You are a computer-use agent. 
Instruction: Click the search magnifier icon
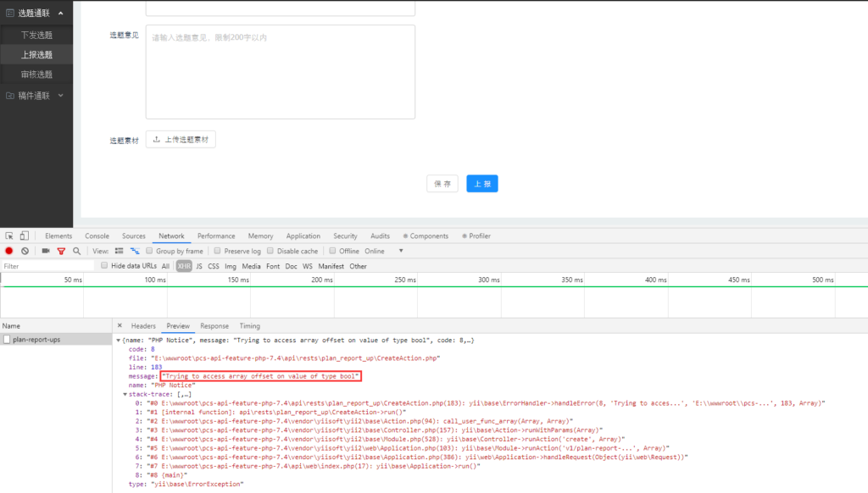coord(76,251)
